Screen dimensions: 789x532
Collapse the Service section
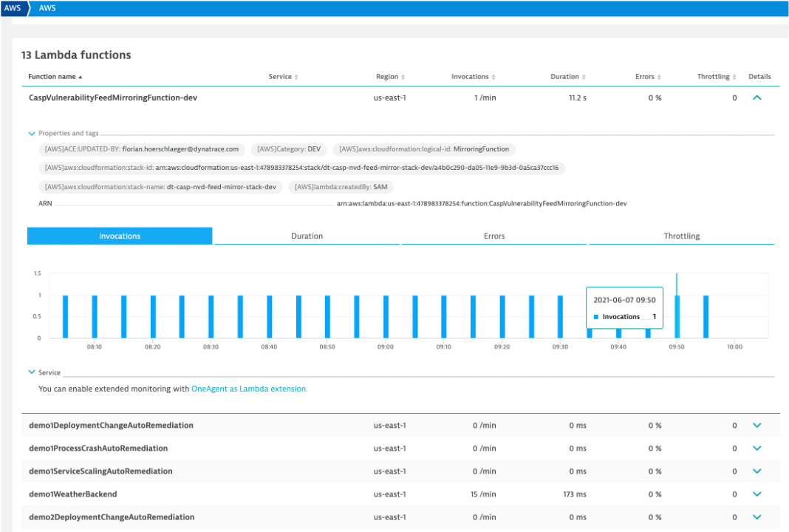click(x=32, y=373)
